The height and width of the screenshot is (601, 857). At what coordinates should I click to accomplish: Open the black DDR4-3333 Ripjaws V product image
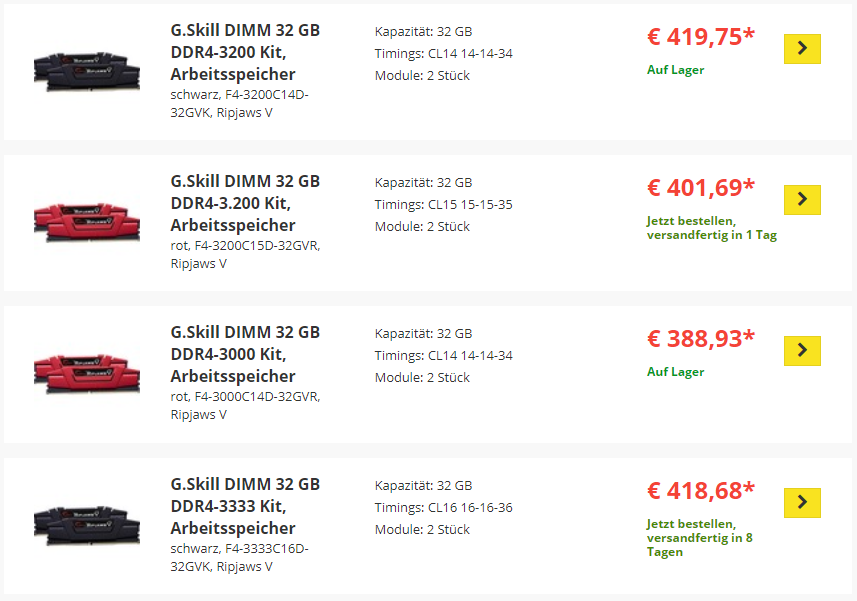click(87, 525)
